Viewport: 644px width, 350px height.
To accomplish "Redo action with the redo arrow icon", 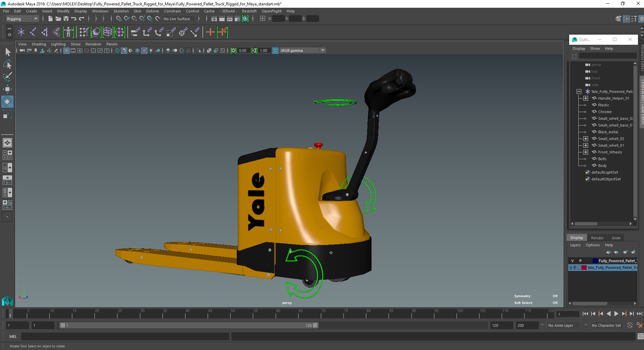I will coord(82,19).
